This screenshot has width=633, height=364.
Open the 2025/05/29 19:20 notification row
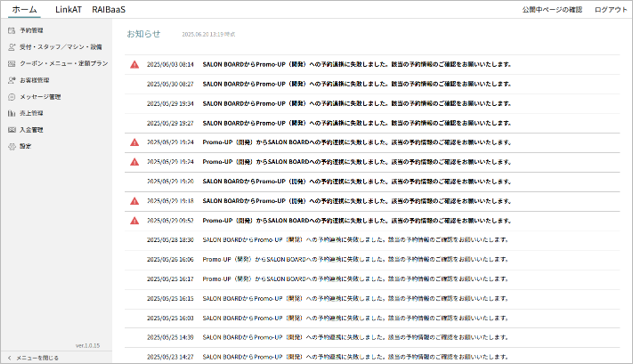[372, 182]
